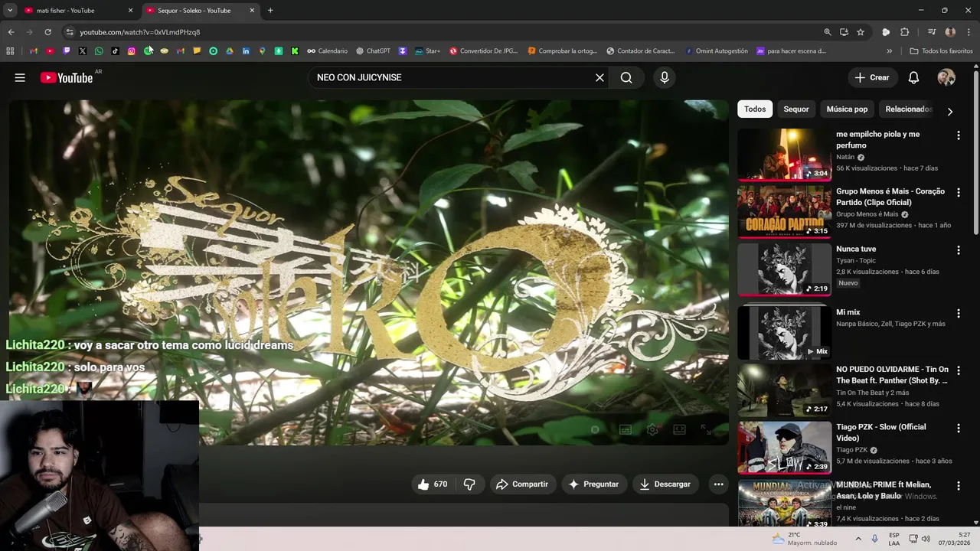Show hidden tray icons in taskbar
The width and height of the screenshot is (980, 551).
(857, 539)
